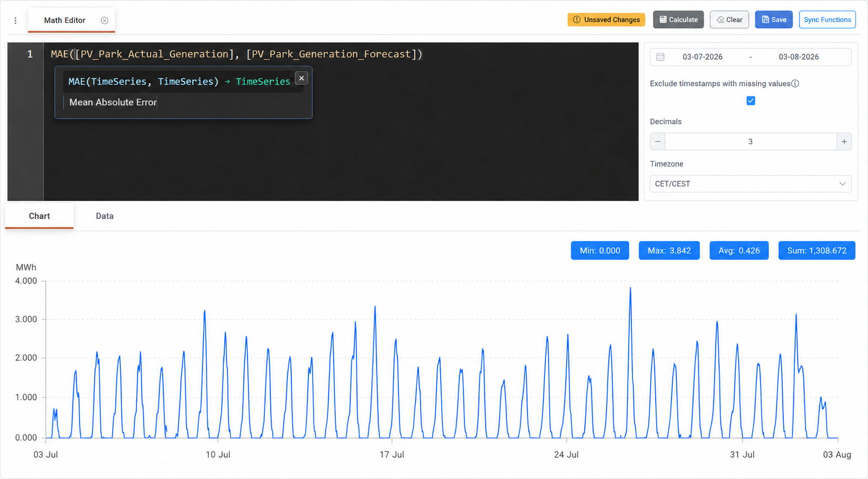Open the missing values info icon
The height and width of the screenshot is (479, 868).
(795, 84)
